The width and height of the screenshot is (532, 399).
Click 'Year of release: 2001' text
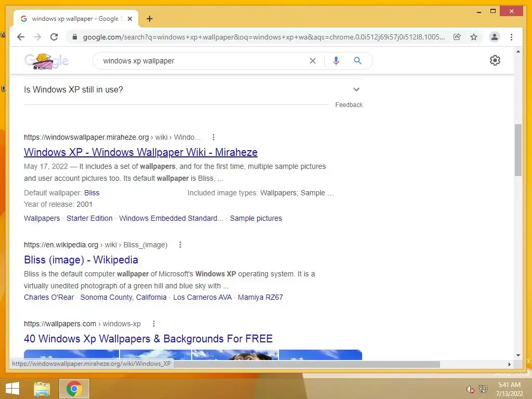(58, 204)
